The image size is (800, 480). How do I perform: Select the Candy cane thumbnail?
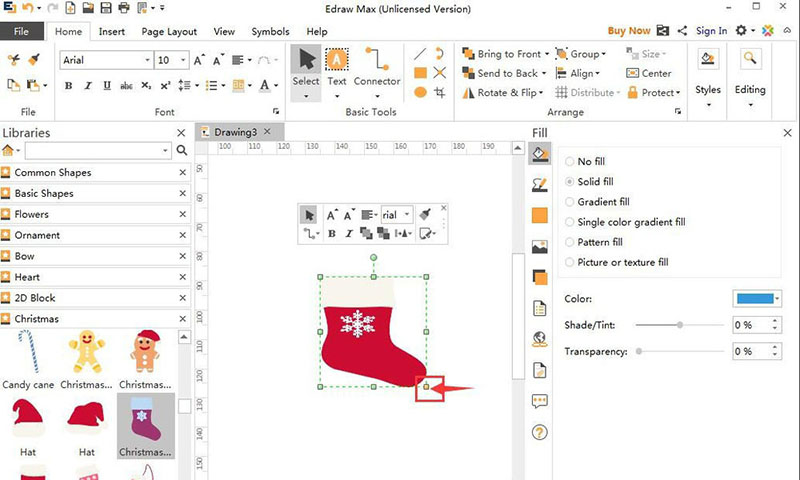28,360
